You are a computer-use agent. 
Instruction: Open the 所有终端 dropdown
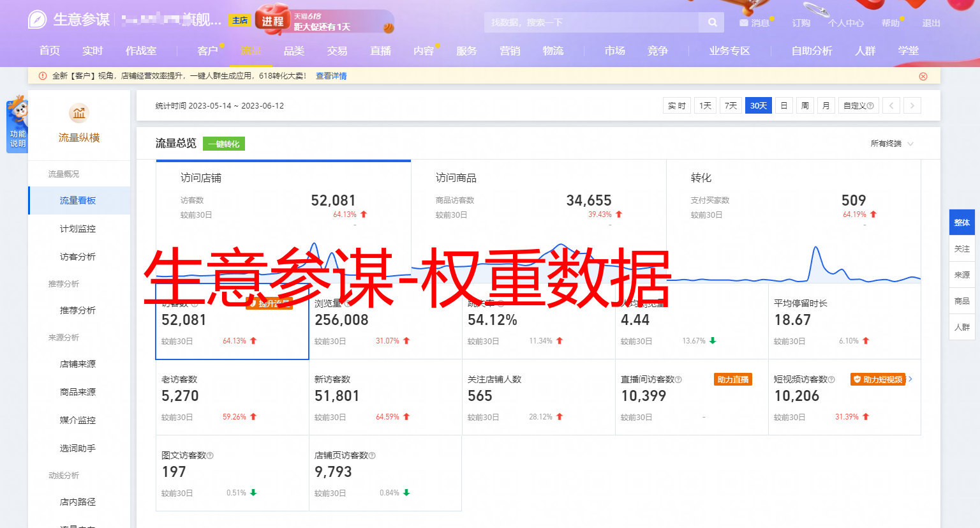pyautogui.click(x=892, y=144)
